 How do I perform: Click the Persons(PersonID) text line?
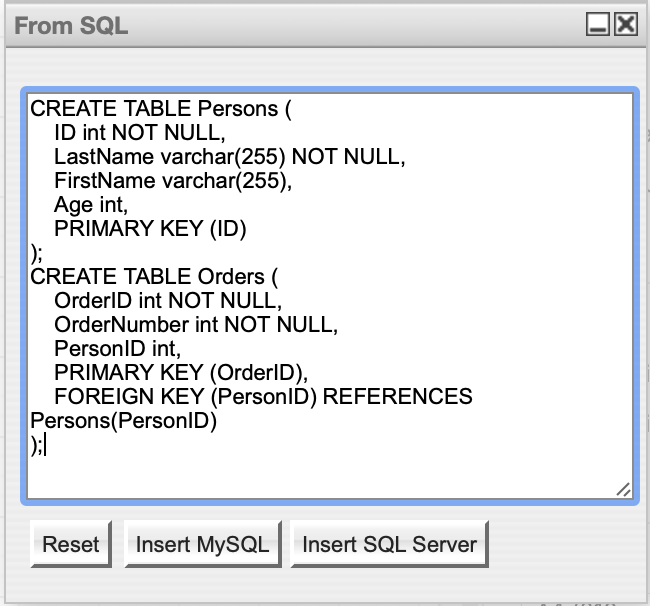pos(124,421)
